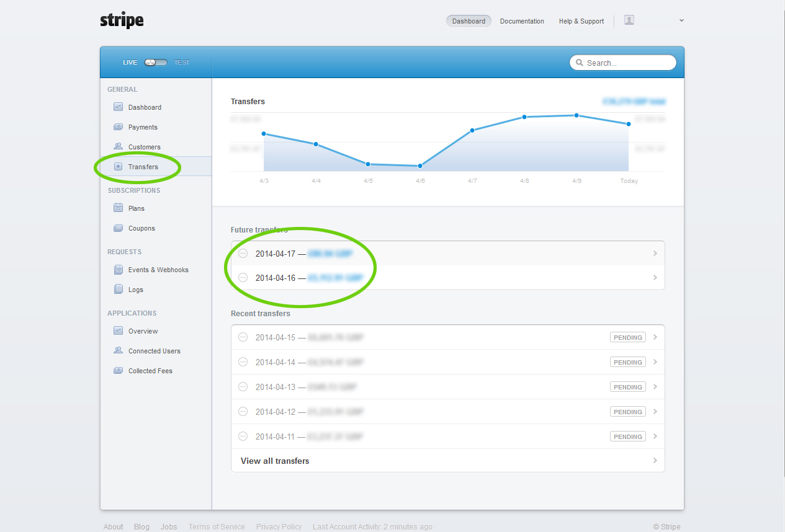Select Transfers in the sidebar

coord(143,167)
